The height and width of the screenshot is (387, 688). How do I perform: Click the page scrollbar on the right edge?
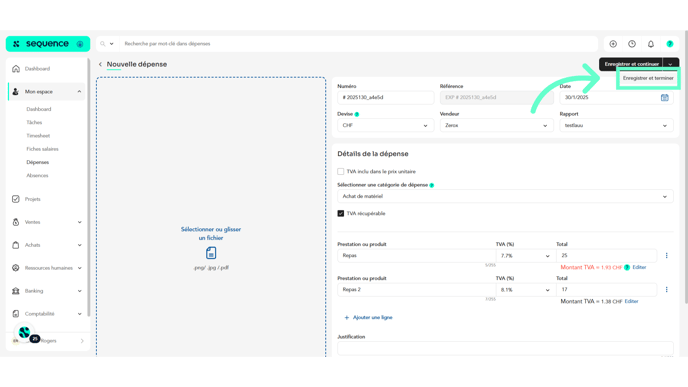click(686, 167)
